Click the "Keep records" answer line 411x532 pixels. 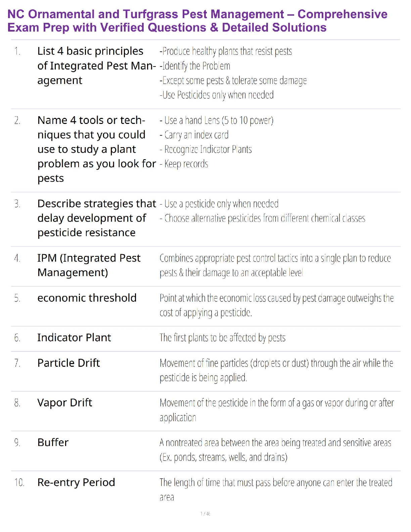click(184, 164)
